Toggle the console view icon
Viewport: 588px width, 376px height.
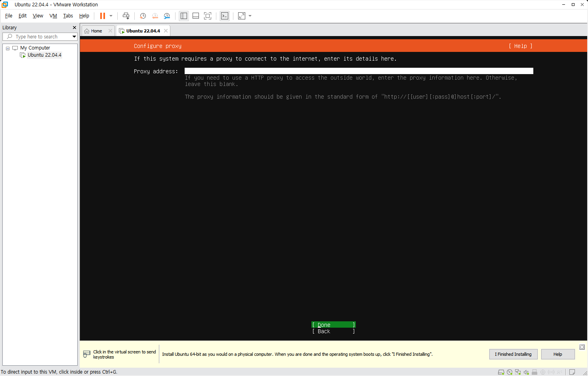tap(225, 16)
